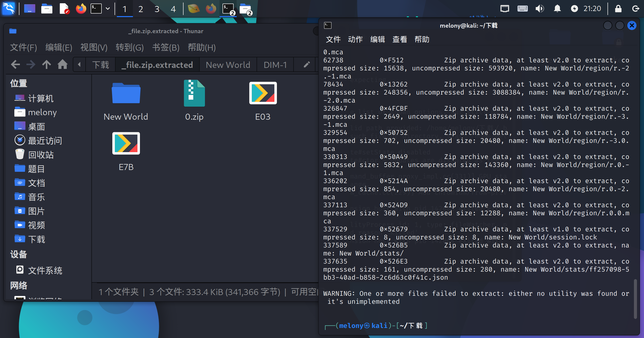
Task: Expand the terminal launcher dropdown arrow in panel
Action: (x=108, y=9)
